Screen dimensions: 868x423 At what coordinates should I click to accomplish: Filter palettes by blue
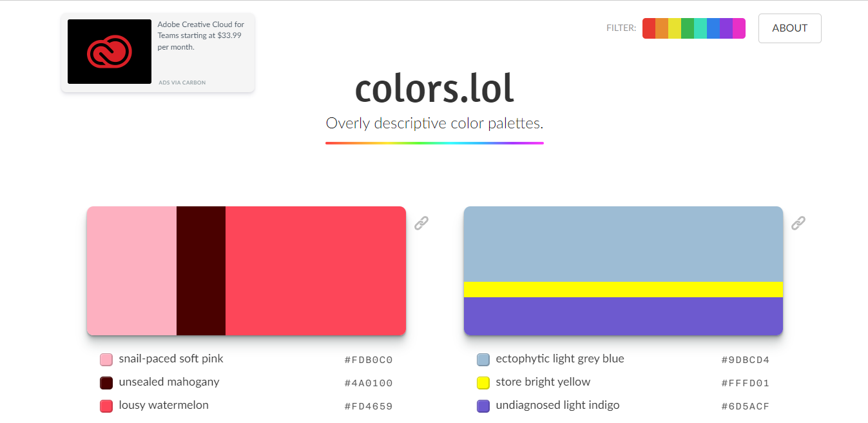[713, 28]
